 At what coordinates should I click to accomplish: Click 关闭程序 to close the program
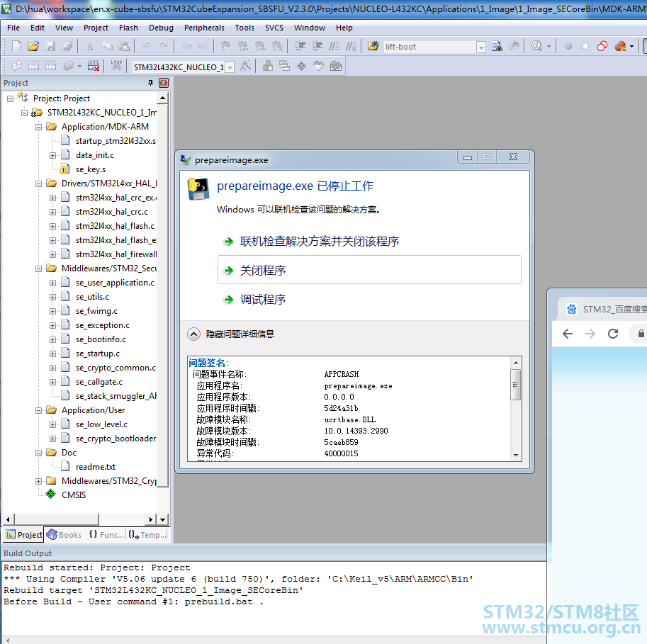click(369, 270)
